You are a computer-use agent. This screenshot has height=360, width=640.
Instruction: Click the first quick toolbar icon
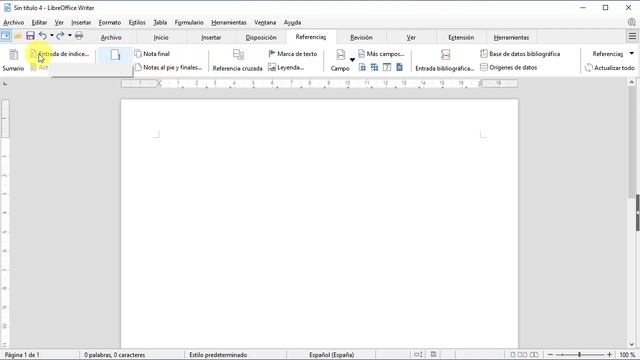(6, 36)
